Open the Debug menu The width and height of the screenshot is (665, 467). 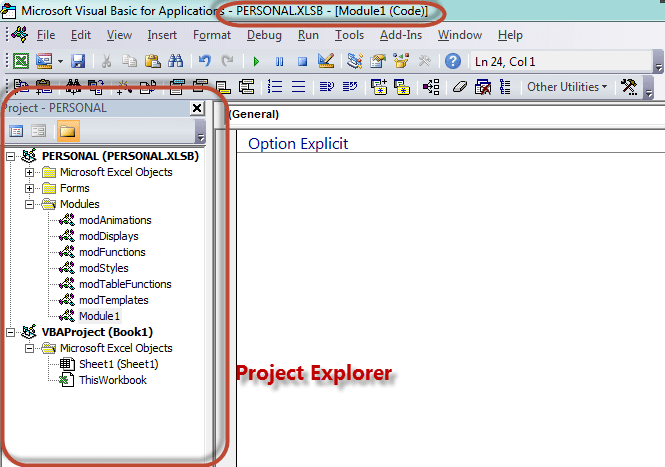[x=264, y=35]
